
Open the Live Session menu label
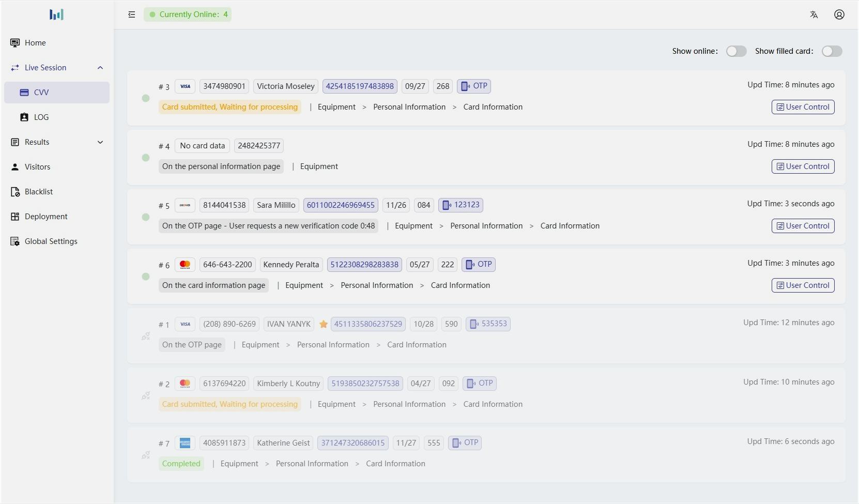[45, 68]
